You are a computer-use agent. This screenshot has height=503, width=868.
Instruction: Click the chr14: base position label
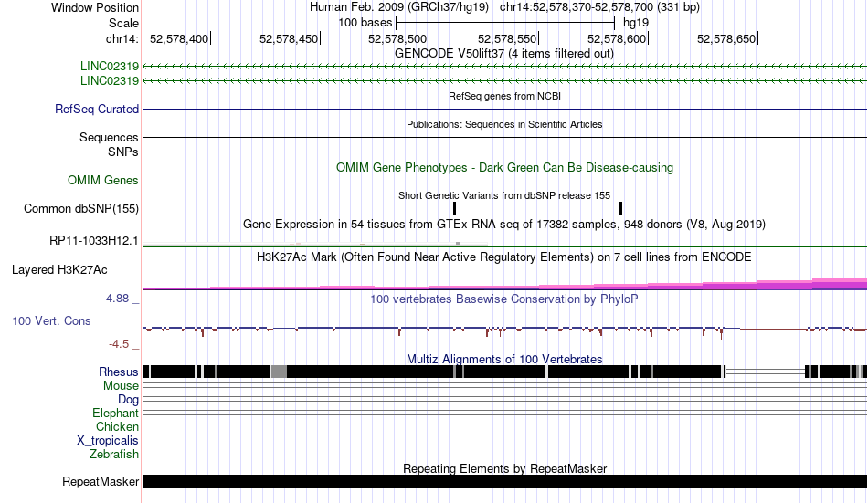[x=122, y=38]
